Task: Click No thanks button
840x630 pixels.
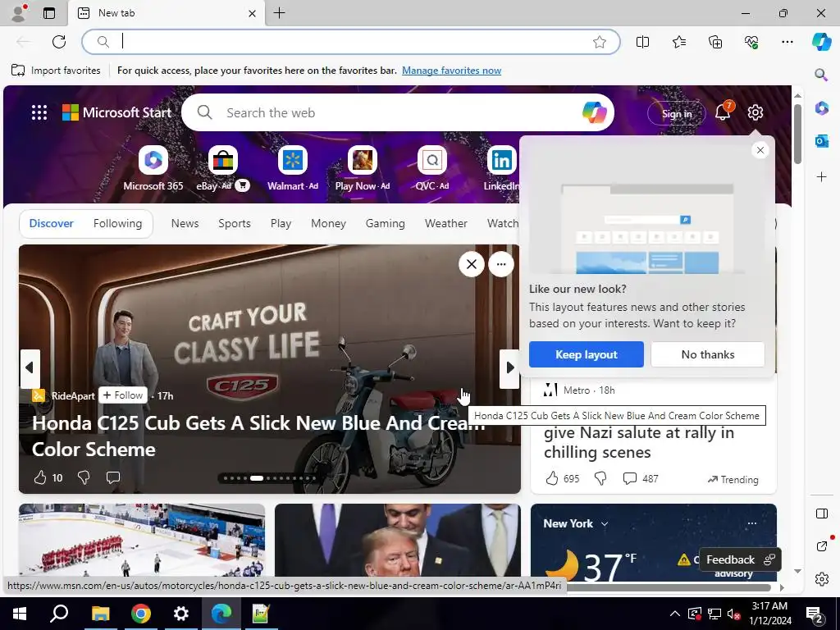Action: [708, 354]
